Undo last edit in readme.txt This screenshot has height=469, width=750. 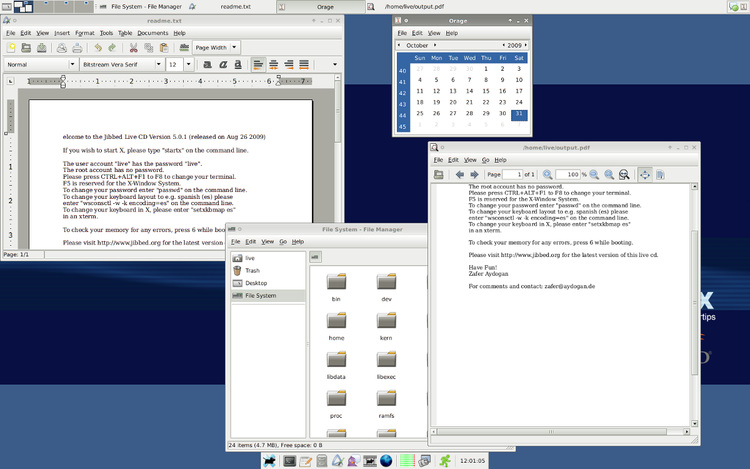(x=98, y=47)
